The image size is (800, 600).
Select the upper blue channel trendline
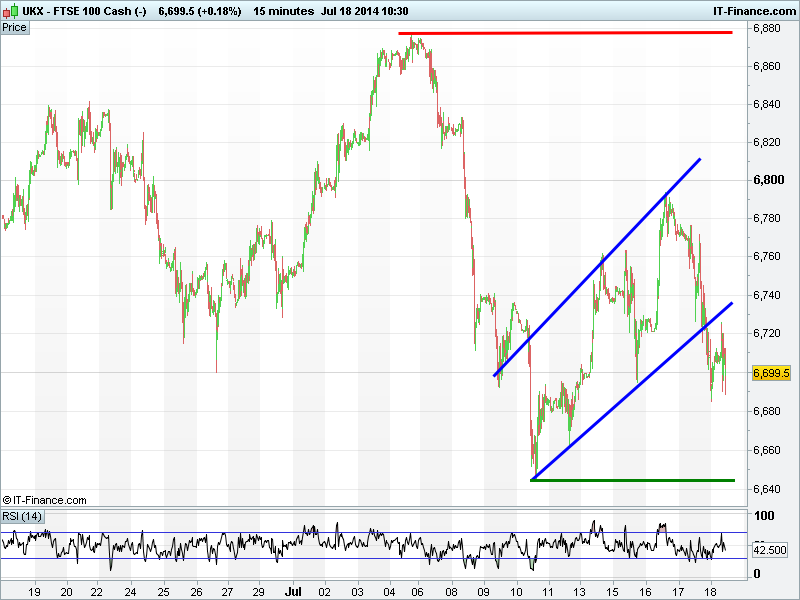tap(600, 265)
